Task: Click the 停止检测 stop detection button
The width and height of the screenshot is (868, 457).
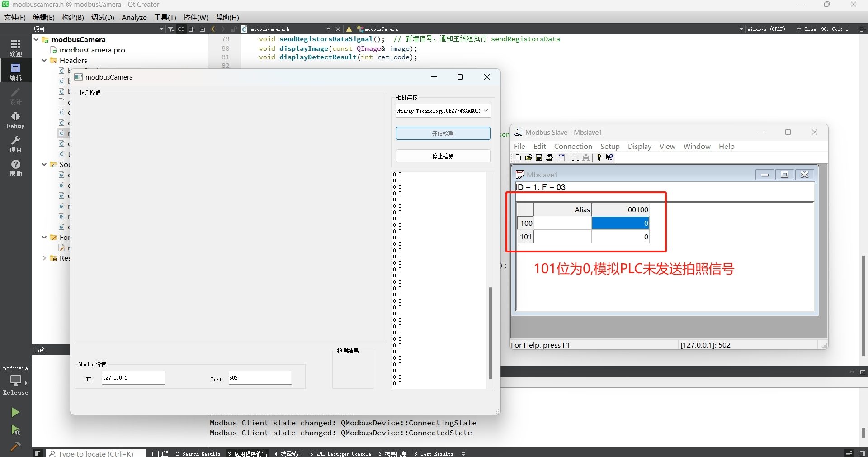Action: (x=443, y=156)
